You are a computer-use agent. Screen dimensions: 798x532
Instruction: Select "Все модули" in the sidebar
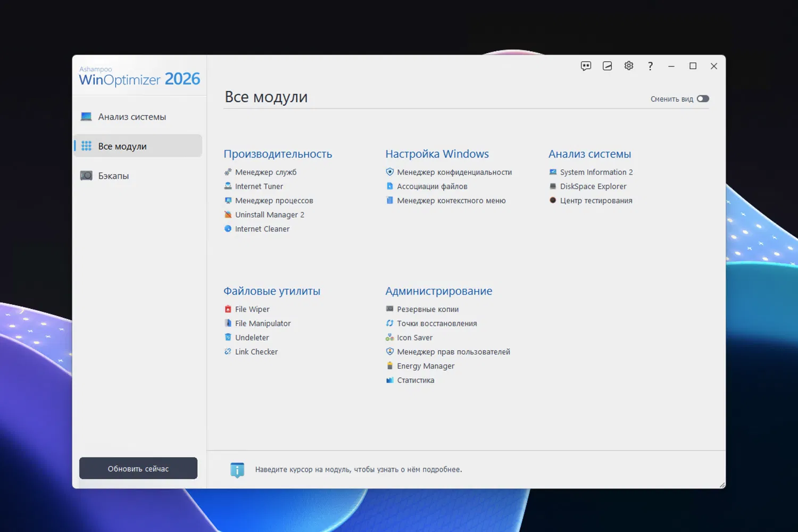click(138, 146)
